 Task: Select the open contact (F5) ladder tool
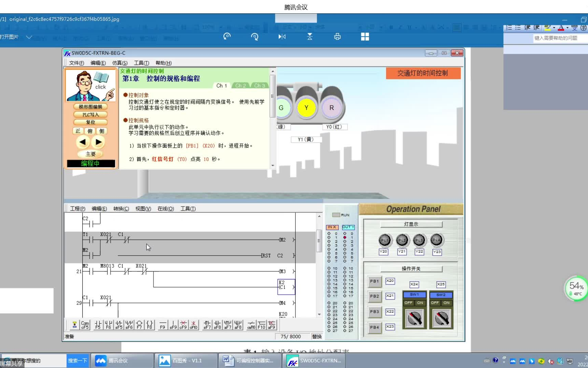[98, 325]
